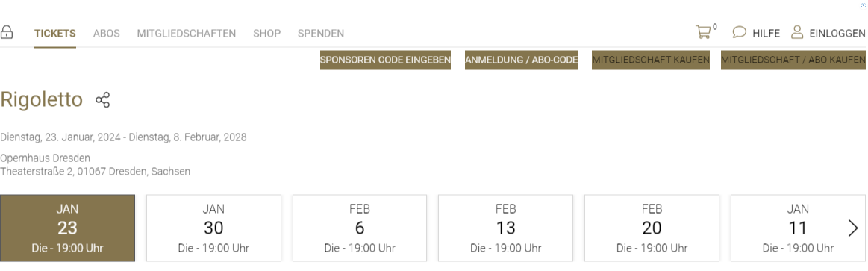This screenshot has width=868, height=271.
Task: Click the Hilfe speech bubble icon
Action: coord(739,32)
